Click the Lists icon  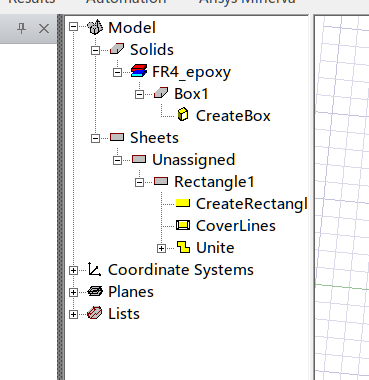[95, 313]
